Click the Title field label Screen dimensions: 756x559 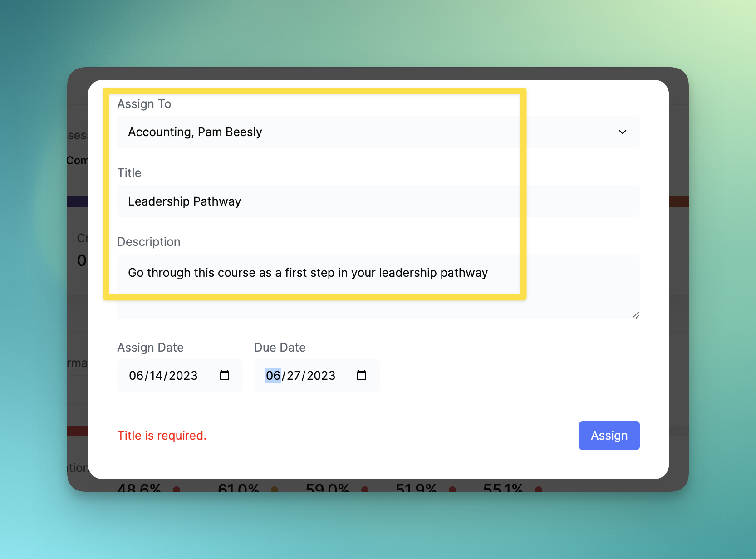[129, 173]
